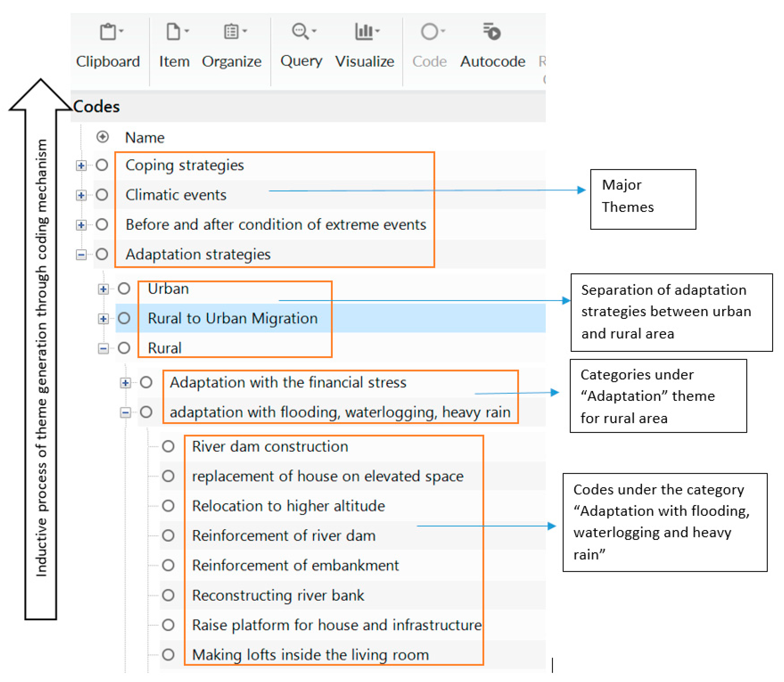Select circle next to River dam construction
Image resolution: width=784 pixels, height=682 pixels.
click(x=168, y=446)
